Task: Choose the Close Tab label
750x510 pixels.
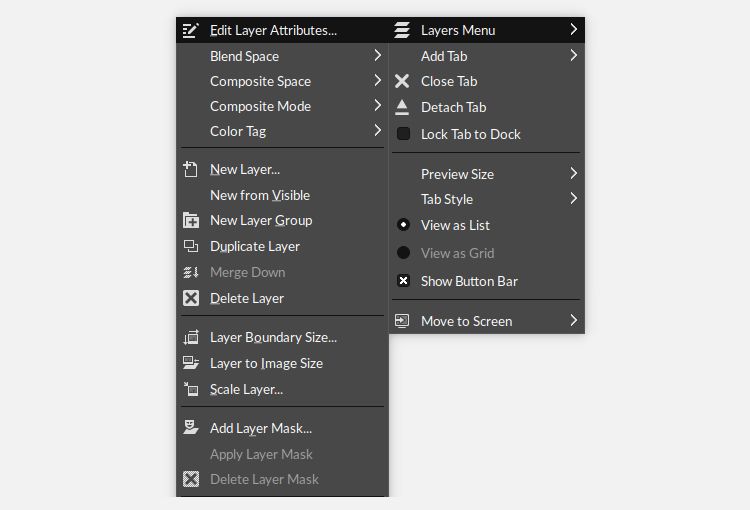Action: [449, 81]
